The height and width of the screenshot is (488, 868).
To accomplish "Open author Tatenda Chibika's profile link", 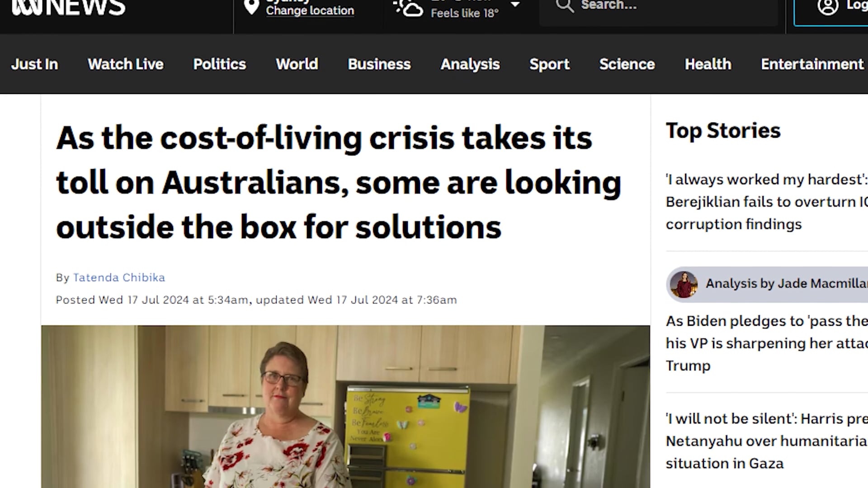I will (119, 277).
